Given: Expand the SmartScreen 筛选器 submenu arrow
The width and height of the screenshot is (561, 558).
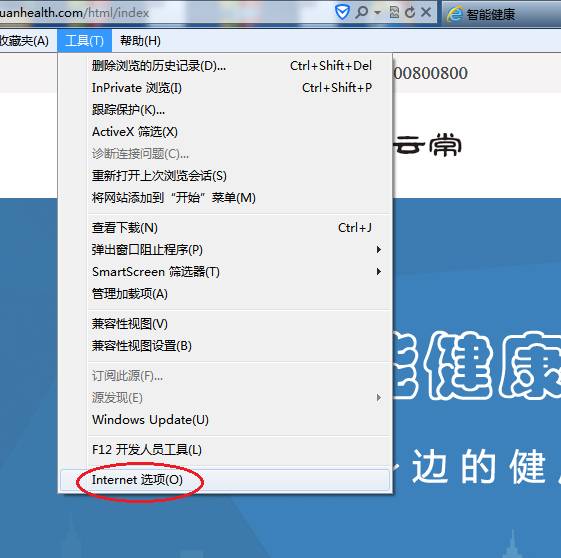Looking at the screenshot, I should pyautogui.click(x=379, y=272).
